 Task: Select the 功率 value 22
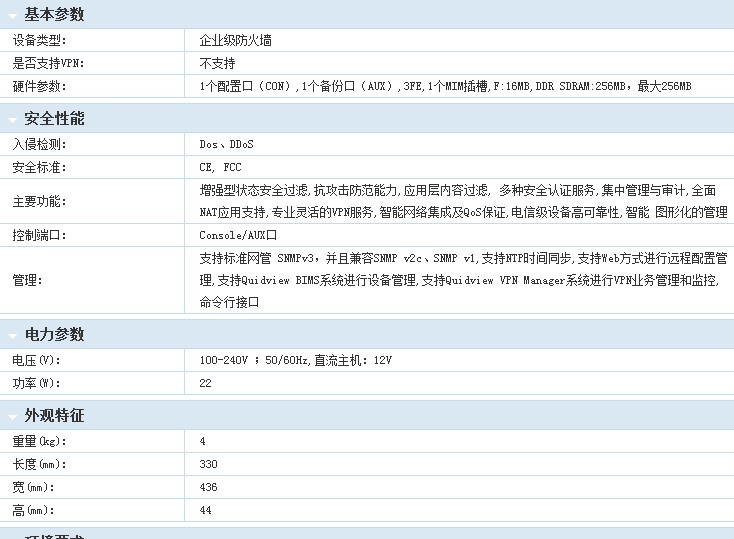206,383
